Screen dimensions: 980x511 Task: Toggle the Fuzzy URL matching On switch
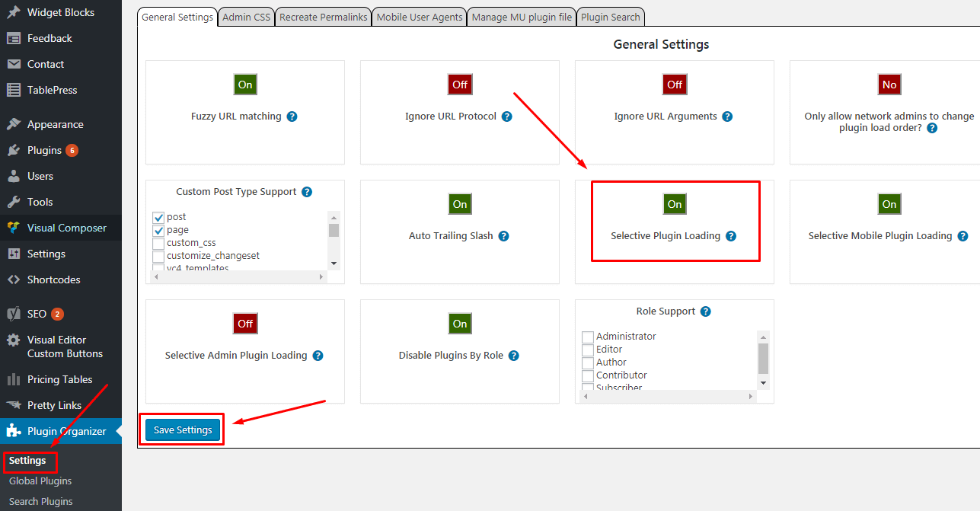245,85
